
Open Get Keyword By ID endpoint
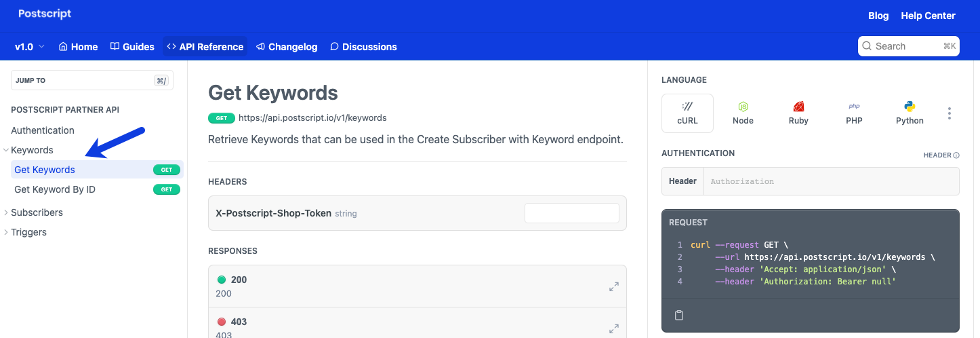click(55, 189)
